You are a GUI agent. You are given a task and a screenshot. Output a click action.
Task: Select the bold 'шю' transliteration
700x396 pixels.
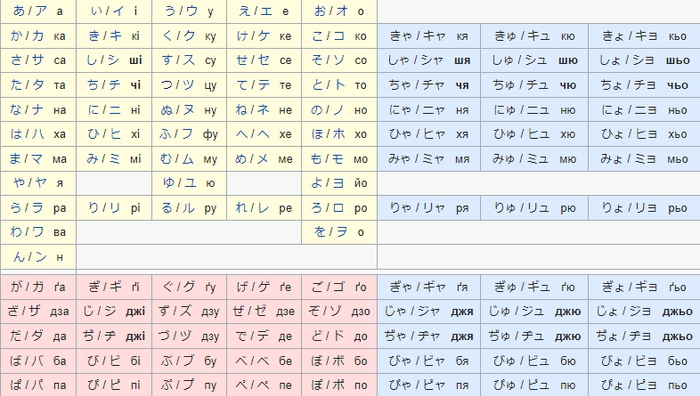pos(568,61)
